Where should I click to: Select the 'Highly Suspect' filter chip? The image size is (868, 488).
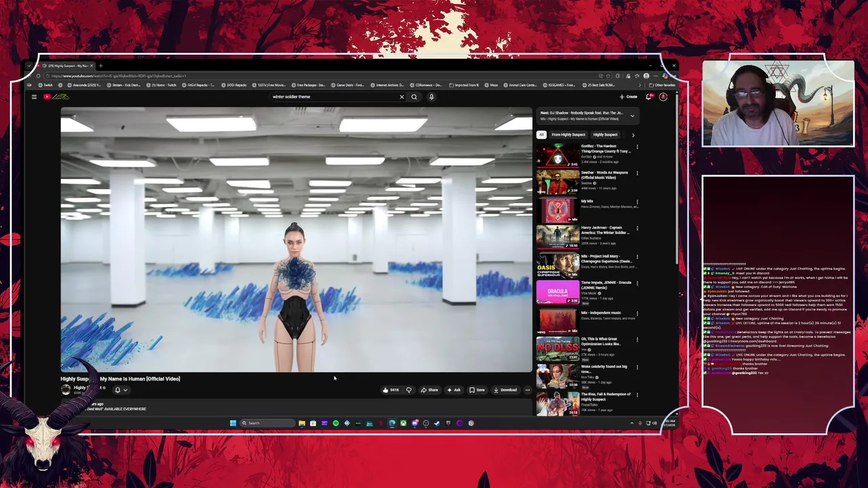pyautogui.click(x=606, y=134)
